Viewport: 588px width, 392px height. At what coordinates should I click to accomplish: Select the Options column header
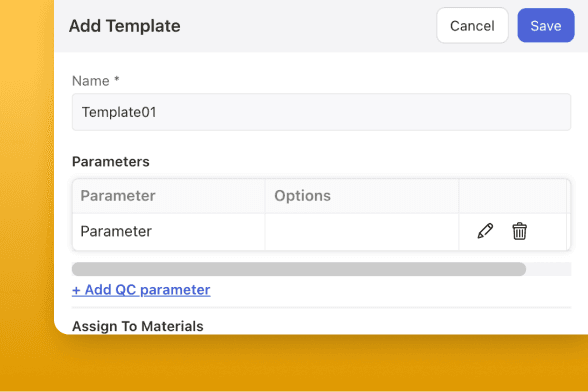click(x=362, y=196)
